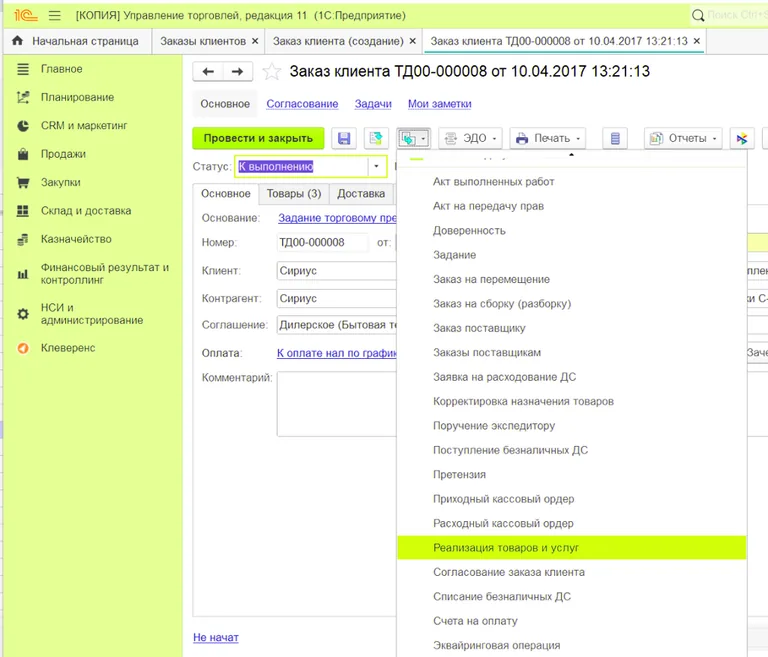Open the hamburger main menu icon
This screenshot has height=657, width=768.
click(54, 15)
